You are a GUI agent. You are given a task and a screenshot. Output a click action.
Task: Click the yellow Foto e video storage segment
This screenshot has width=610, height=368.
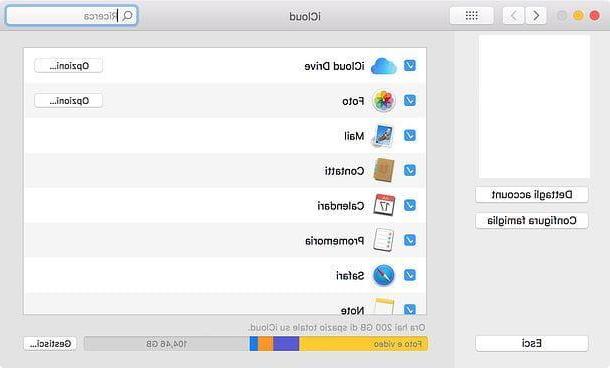[363, 344]
